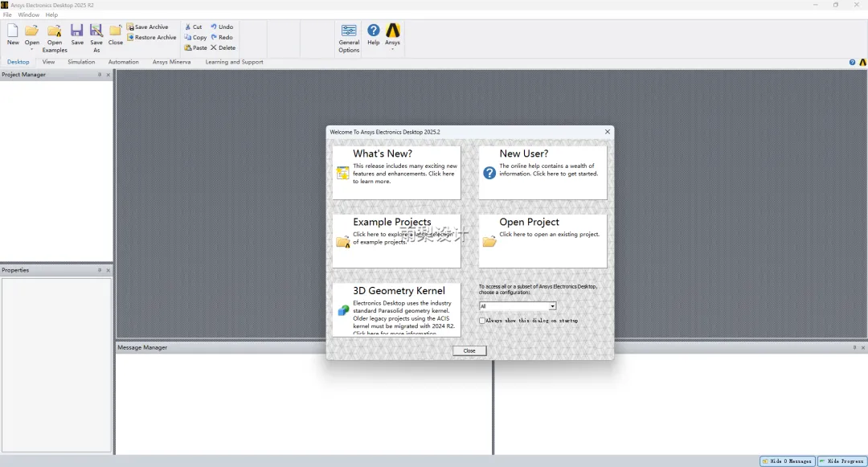Open the File menu
Screen dimensions: 868x467
click(7, 15)
